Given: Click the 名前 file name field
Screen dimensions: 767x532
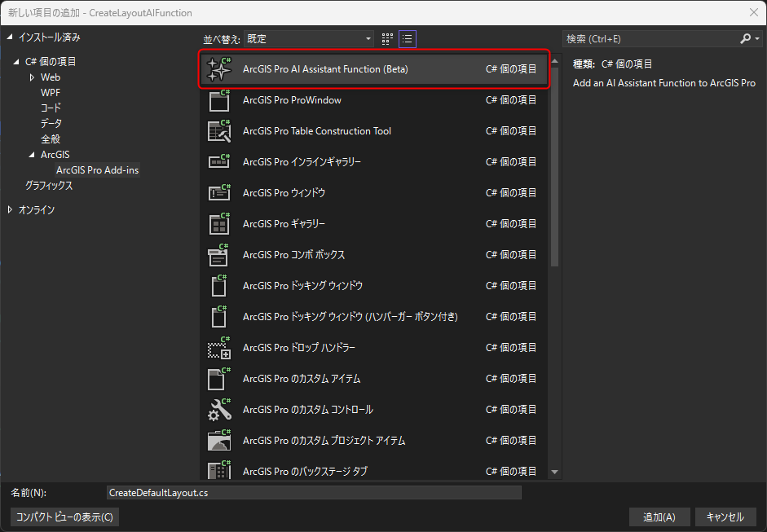Looking at the screenshot, I should click(x=314, y=493).
